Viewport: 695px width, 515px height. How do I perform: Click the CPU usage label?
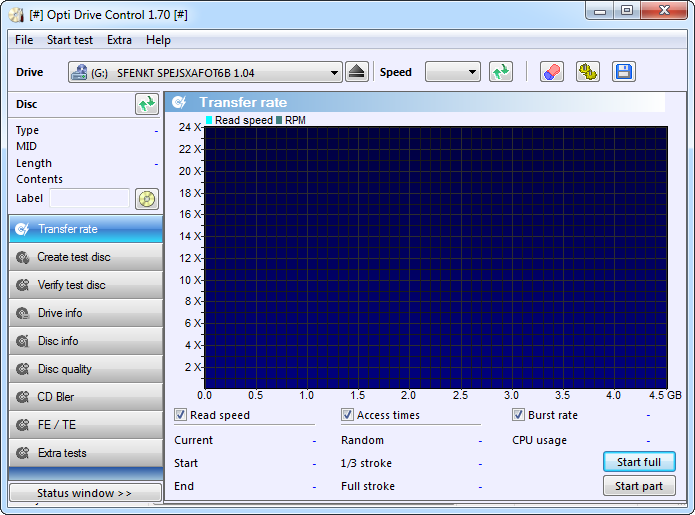[539, 440]
